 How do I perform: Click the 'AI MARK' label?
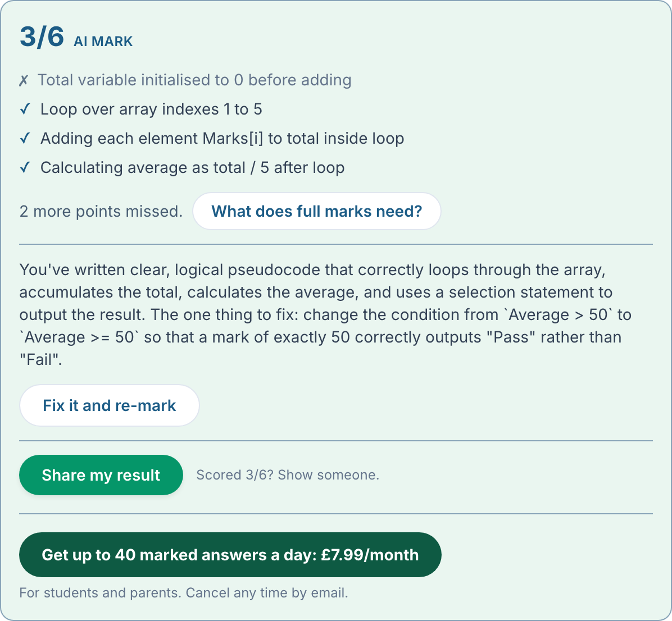coord(103,41)
